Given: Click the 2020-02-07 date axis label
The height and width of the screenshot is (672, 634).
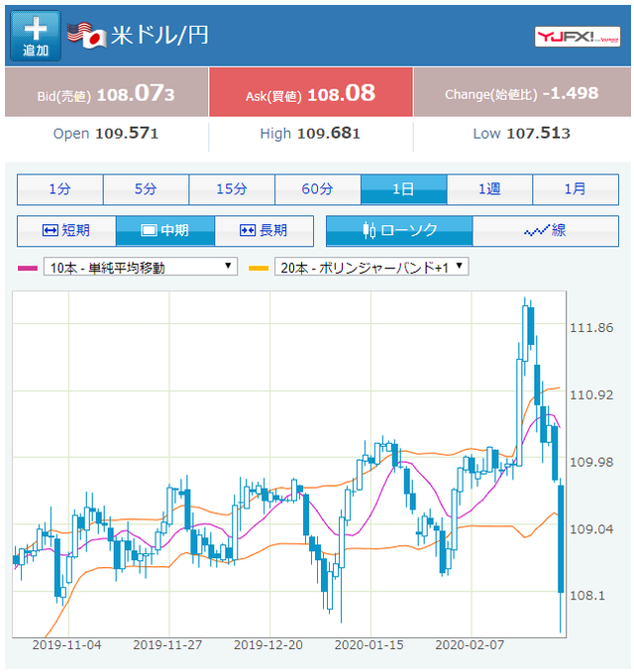Looking at the screenshot, I should click(470, 645).
